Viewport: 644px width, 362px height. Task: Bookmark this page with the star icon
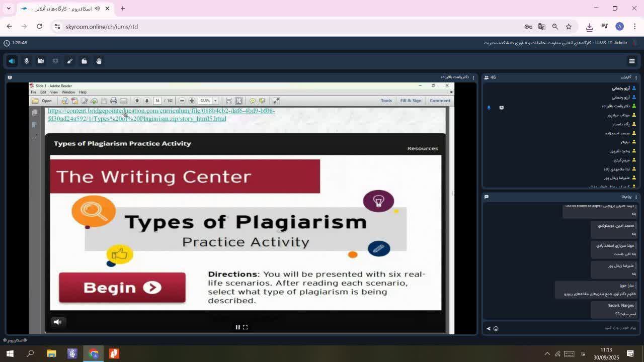coord(569,27)
